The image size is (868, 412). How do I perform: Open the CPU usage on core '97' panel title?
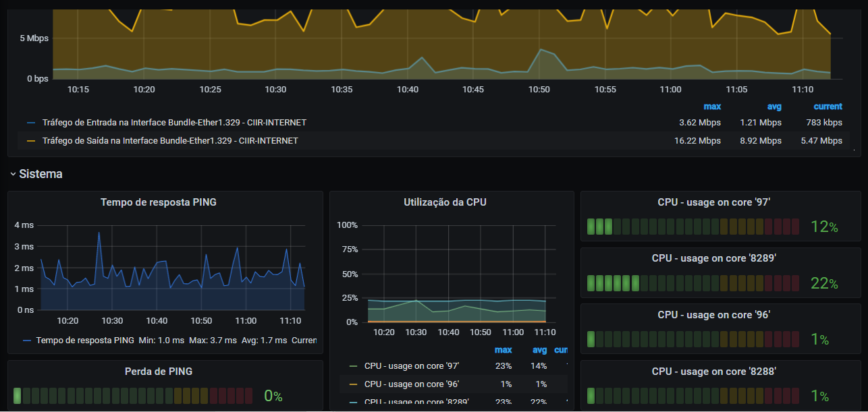pyautogui.click(x=714, y=202)
